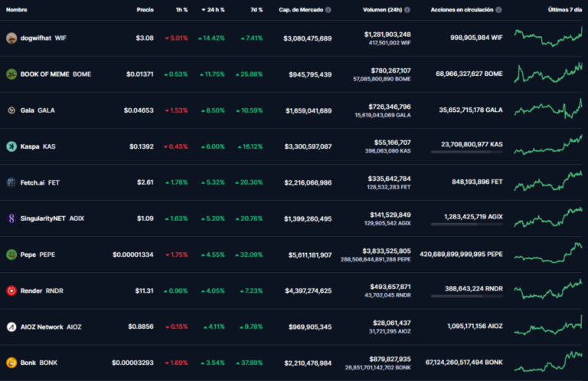This screenshot has width=588, height=381.
Task: Open dogwifhat 7-day sparkline chart
Action: coord(548,37)
